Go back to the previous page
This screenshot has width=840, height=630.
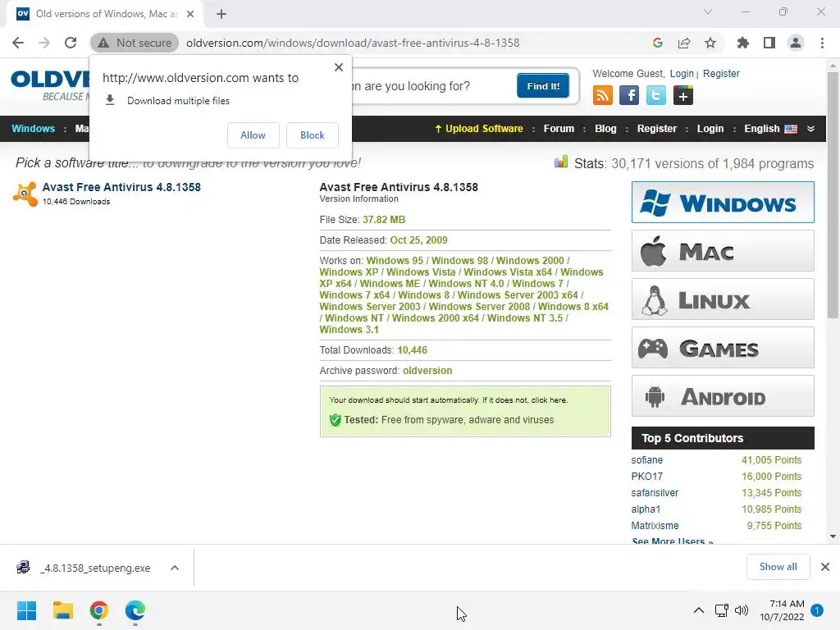coord(18,43)
